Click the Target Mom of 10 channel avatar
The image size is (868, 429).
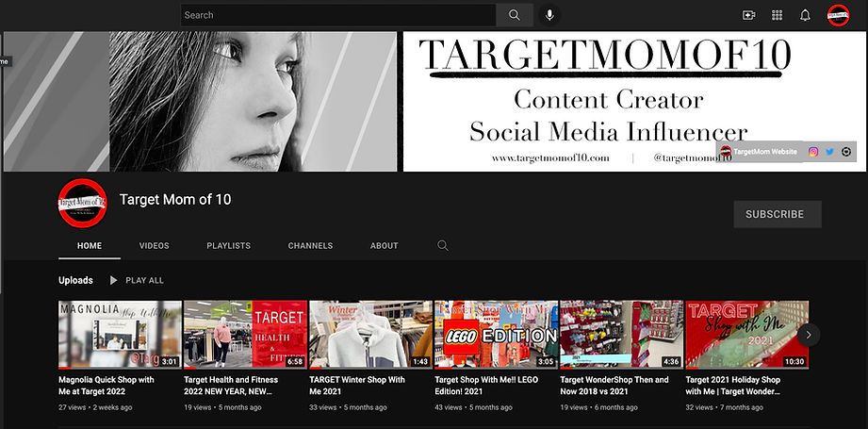pos(83,203)
